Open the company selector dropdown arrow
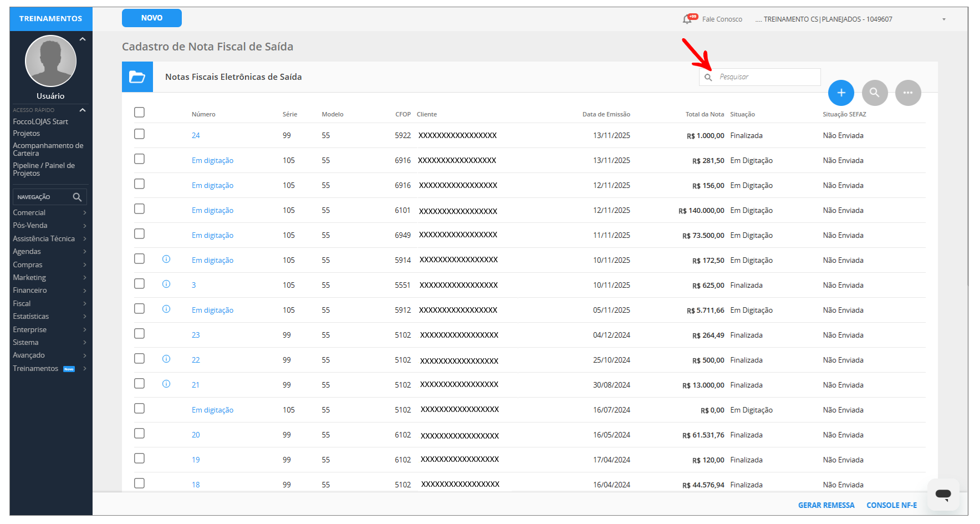The height and width of the screenshot is (524, 980). point(943,19)
